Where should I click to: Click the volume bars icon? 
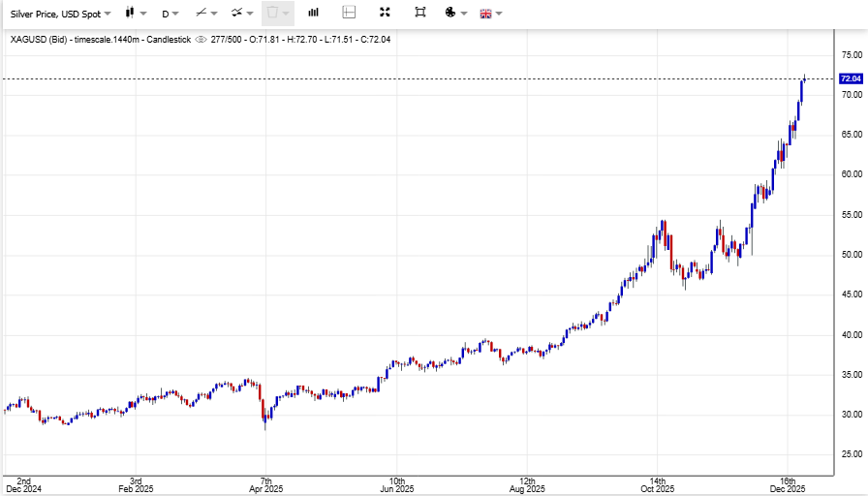313,13
